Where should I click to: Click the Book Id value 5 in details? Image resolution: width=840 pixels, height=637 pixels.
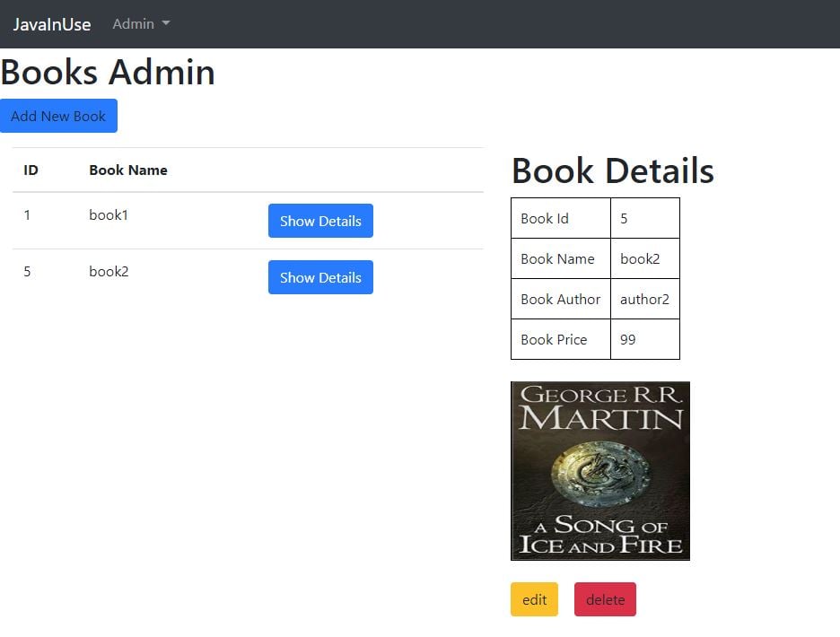(624, 219)
